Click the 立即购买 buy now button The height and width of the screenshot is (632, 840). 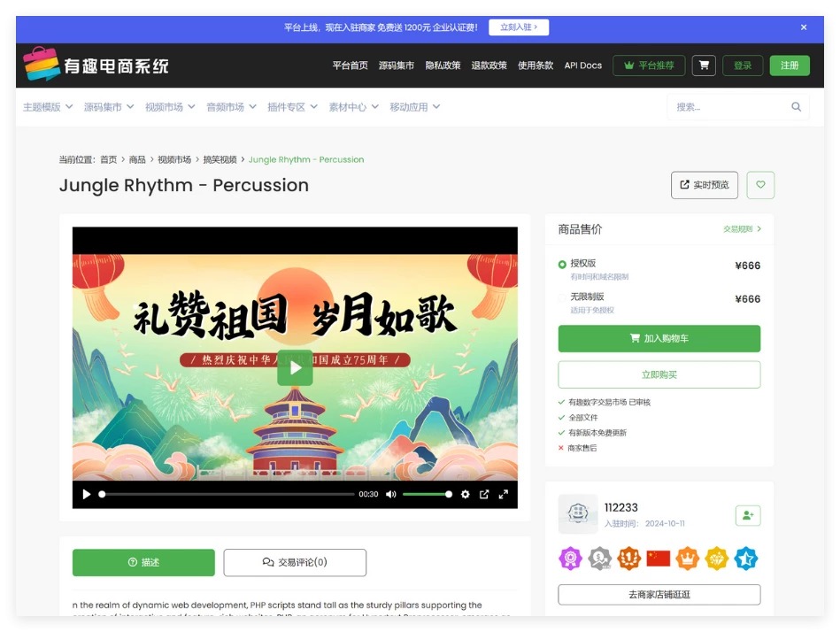point(659,374)
